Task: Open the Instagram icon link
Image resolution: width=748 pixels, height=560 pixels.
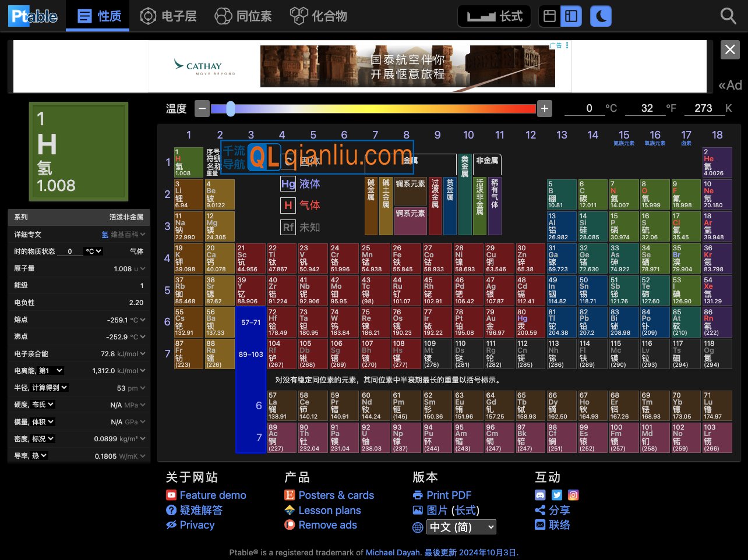Action: 573,495
